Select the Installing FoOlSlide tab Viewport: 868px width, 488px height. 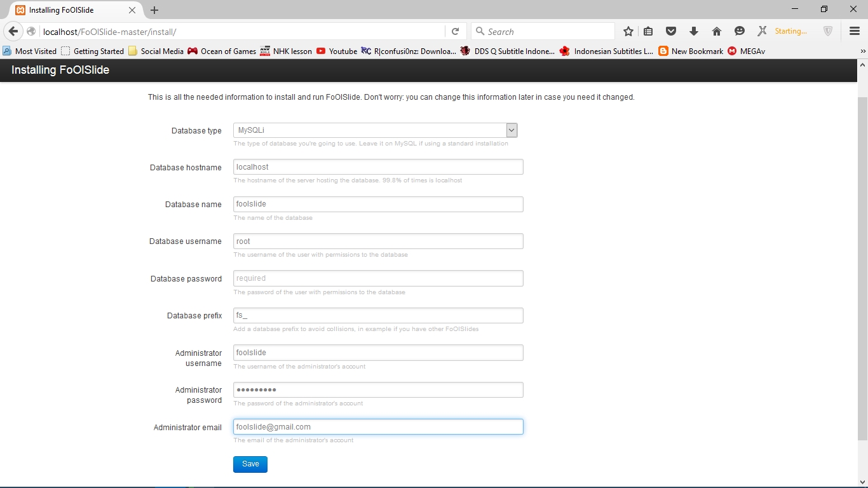[76, 10]
